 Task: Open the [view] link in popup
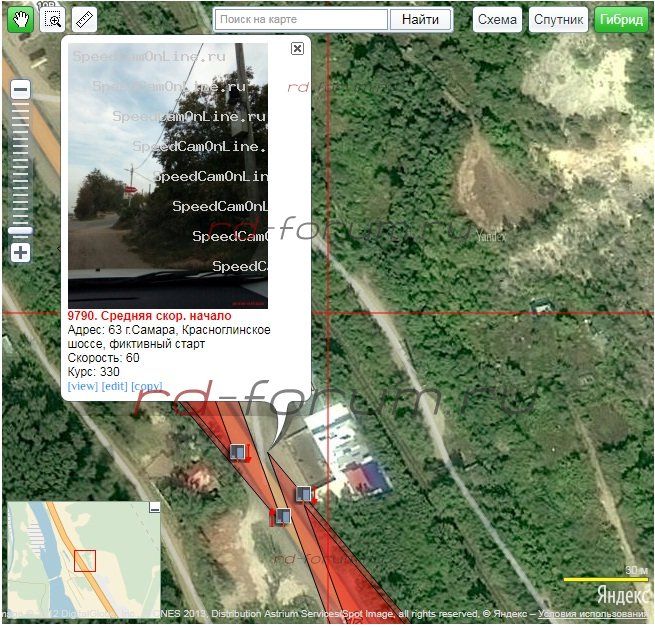coord(82,386)
